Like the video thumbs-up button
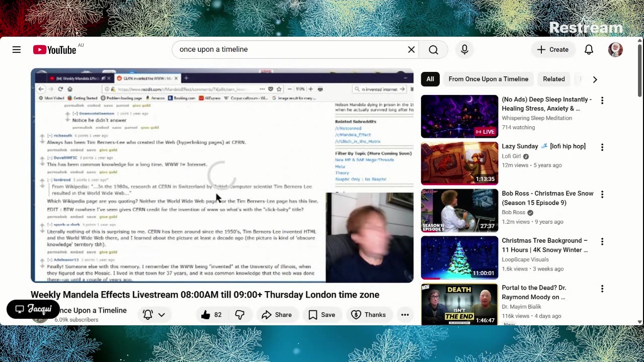Viewport: 644px width, 362px height. click(x=212, y=315)
